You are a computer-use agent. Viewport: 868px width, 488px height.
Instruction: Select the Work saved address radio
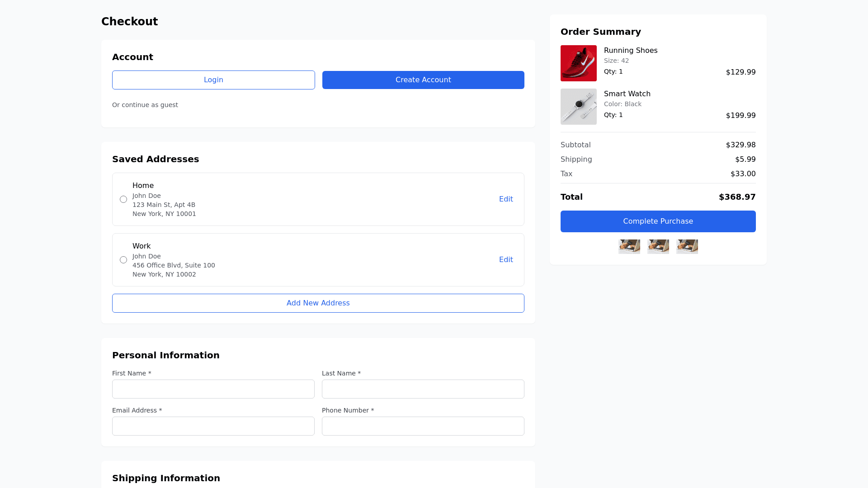tap(123, 260)
